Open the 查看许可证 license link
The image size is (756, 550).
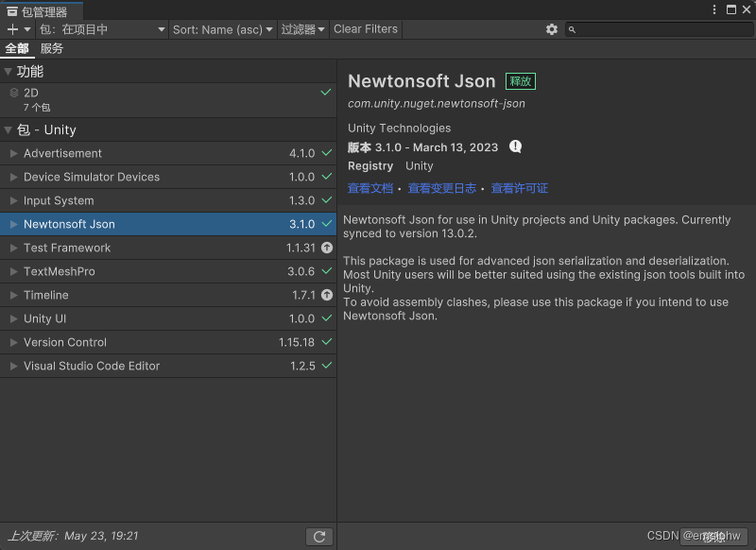pos(519,188)
